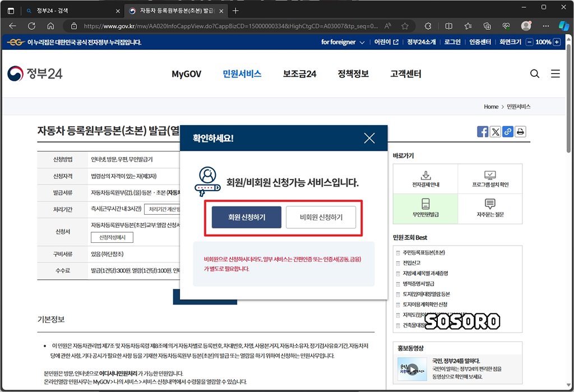Image resolution: width=574 pixels, height=392 pixels.
Task: Open the 무인민원발급 shortcut
Action: 425,209
